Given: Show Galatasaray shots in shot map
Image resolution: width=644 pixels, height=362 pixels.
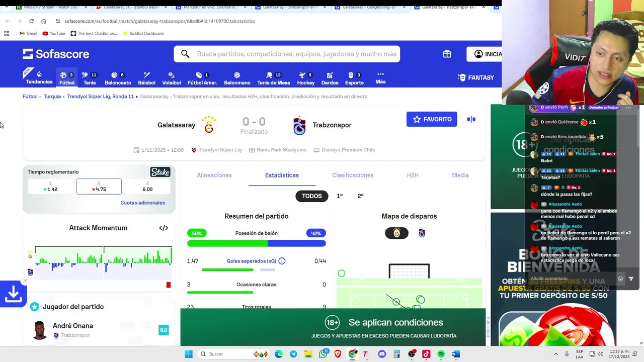Looking at the screenshot, I should click(396, 233).
